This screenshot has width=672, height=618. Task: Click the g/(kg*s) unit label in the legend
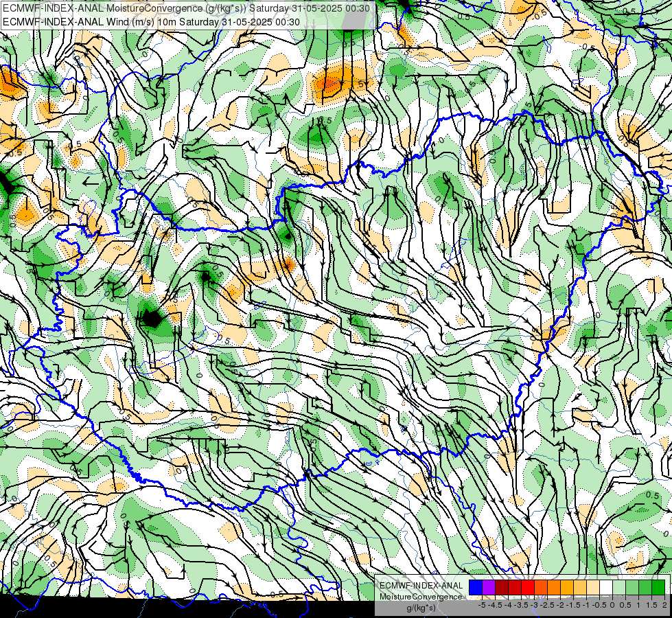coord(421,608)
